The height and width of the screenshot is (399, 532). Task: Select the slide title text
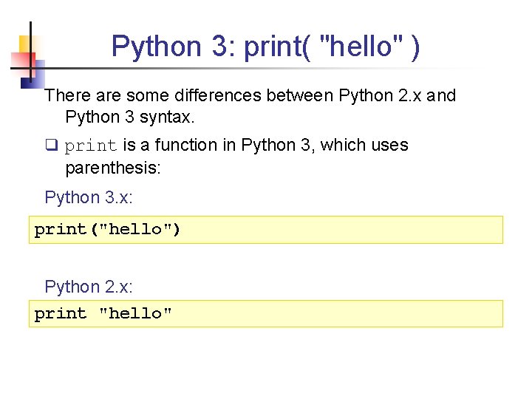(x=266, y=47)
